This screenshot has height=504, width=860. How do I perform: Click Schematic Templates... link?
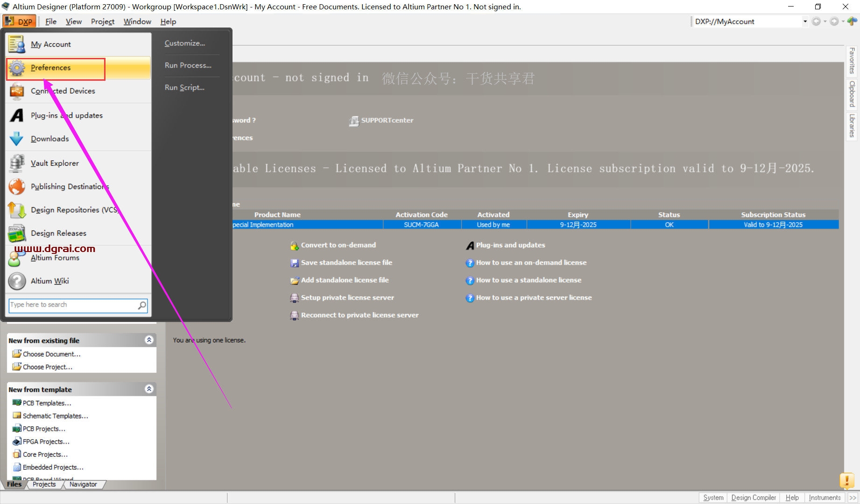coord(55,416)
